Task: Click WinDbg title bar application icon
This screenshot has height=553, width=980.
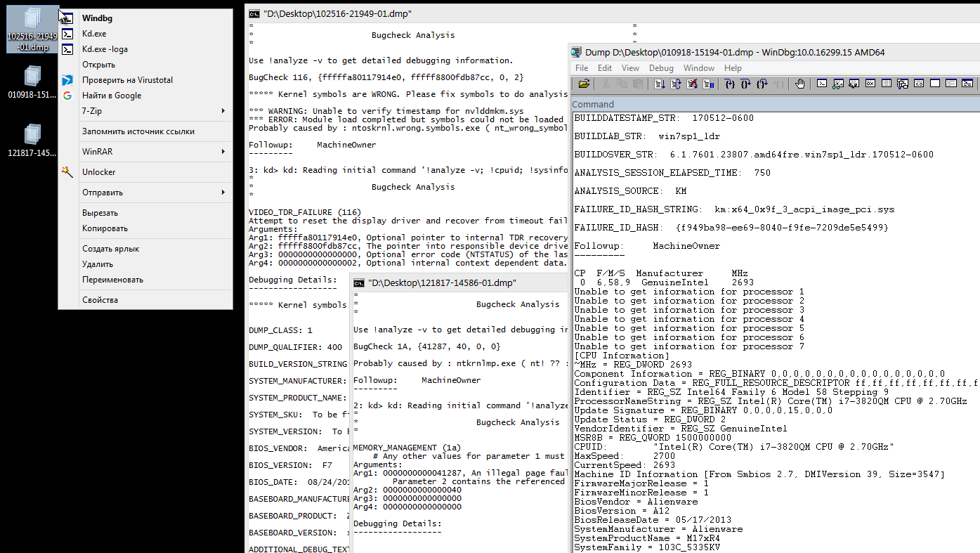Action: pyautogui.click(x=577, y=52)
